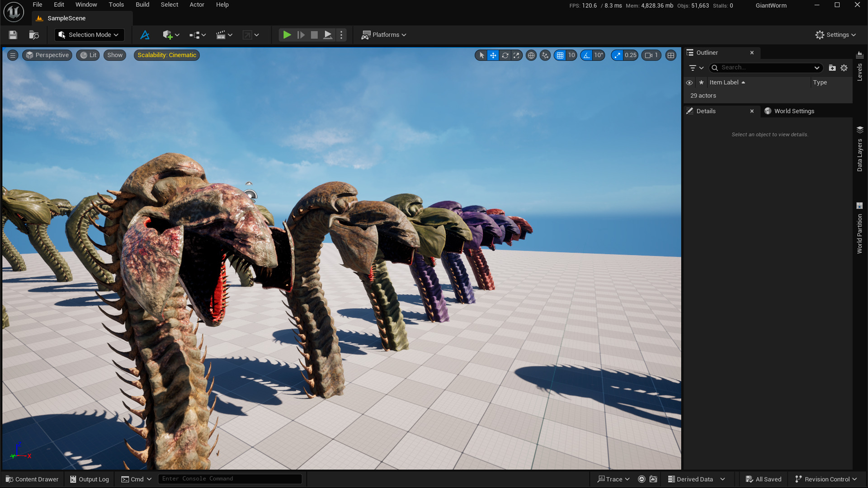Open rotation snap value 10°
Screen dimensions: 868x488
[599, 55]
